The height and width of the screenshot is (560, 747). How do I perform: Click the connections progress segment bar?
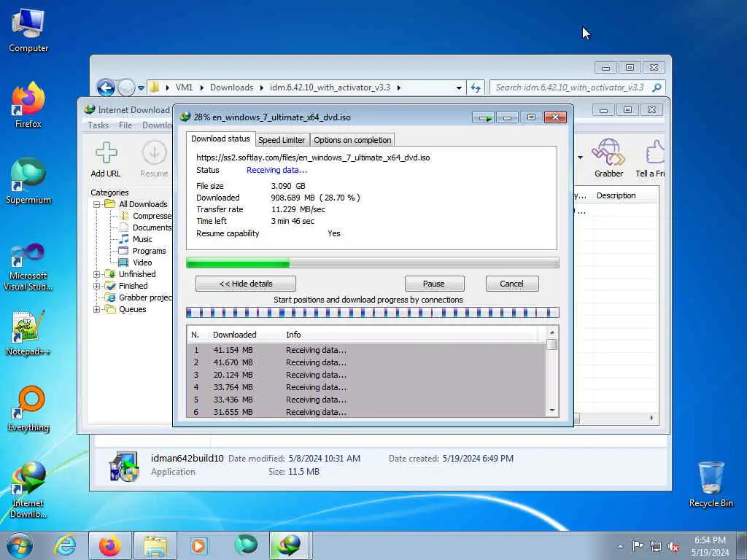pyautogui.click(x=372, y=313)
